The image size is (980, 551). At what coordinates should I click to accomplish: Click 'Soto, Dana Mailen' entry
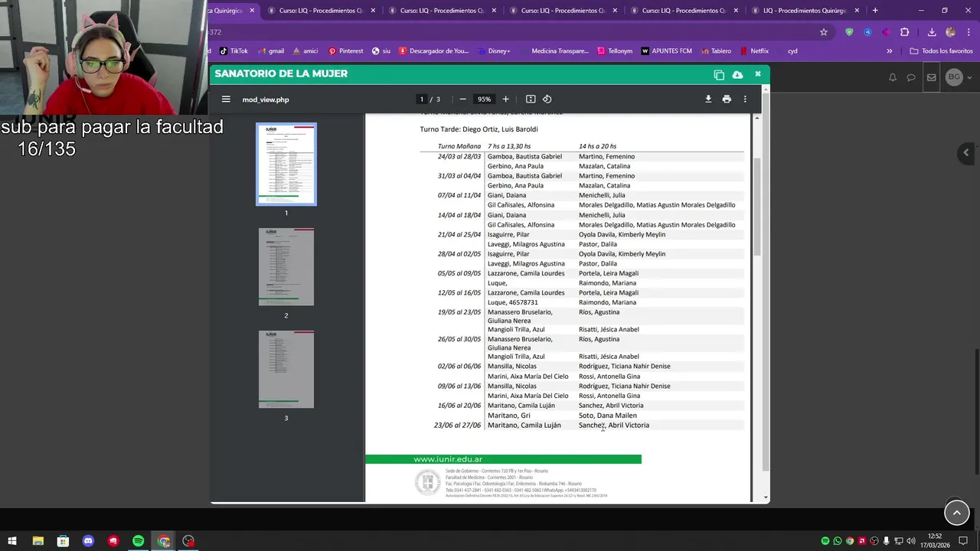click(608, 416)
